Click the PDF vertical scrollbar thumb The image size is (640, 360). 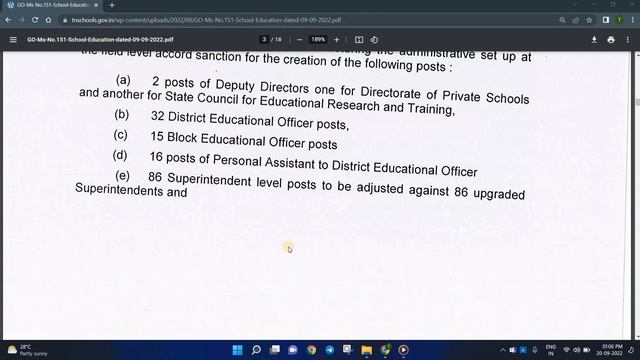(x=637, y=101)
